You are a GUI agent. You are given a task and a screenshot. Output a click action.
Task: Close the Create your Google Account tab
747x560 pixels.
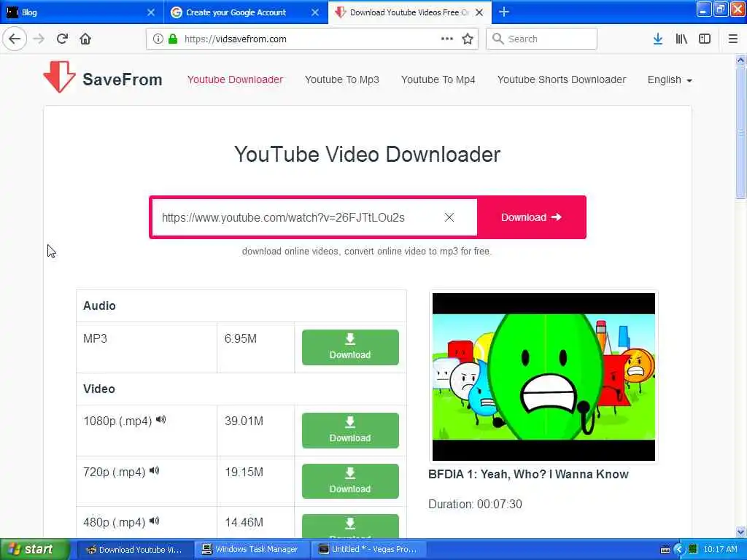tap(315, 12)
